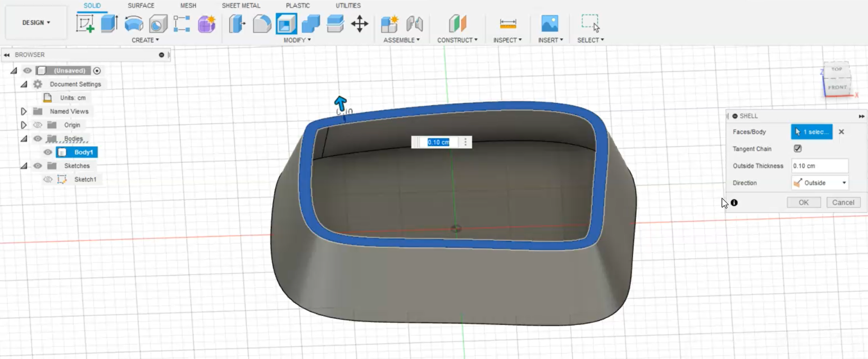Collapse the Browser panel with double arrows
Screen dimensions: 868x359
click(7, 55)
